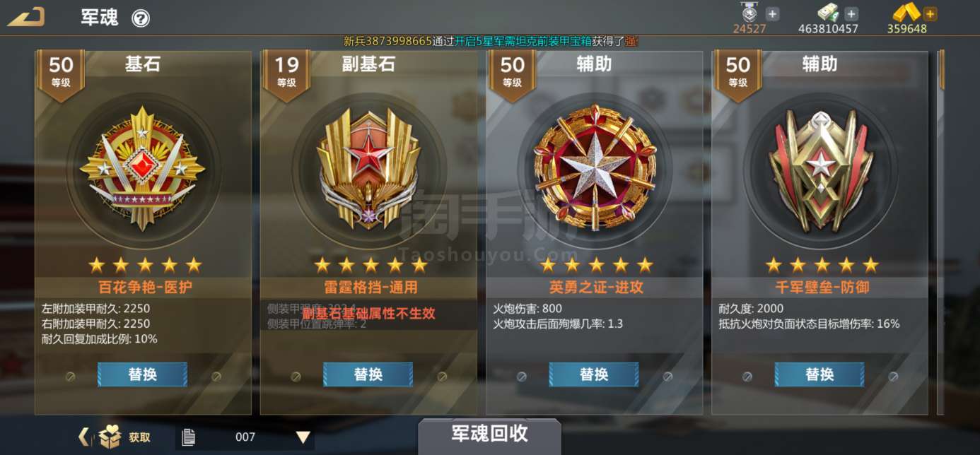Click 替换 on the 千军壁垒 card
Screen dimensions: 980x455
pyautogui.click(x=819, y=374)
